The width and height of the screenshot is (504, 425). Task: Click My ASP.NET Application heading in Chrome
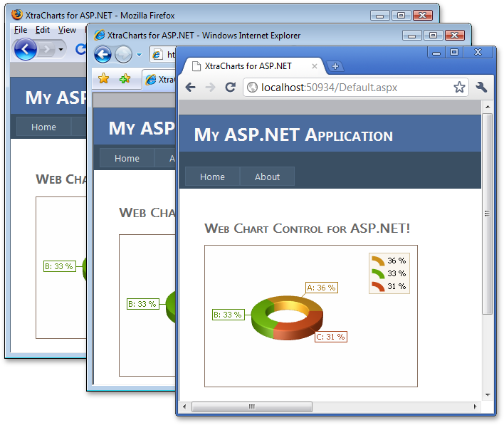293,135
